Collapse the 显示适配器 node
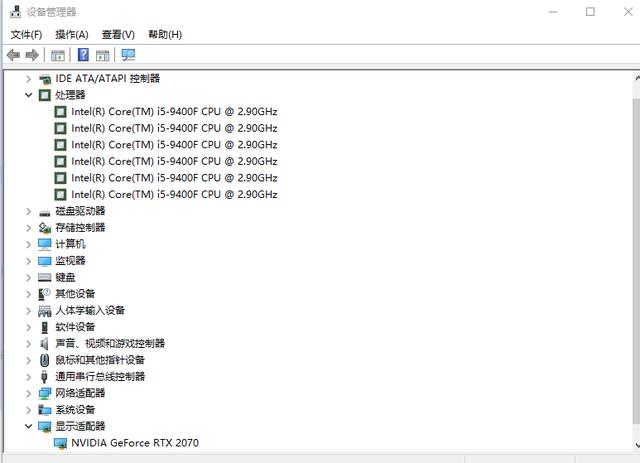This screenshot has width=640, height=463. [x=29, y=426]
